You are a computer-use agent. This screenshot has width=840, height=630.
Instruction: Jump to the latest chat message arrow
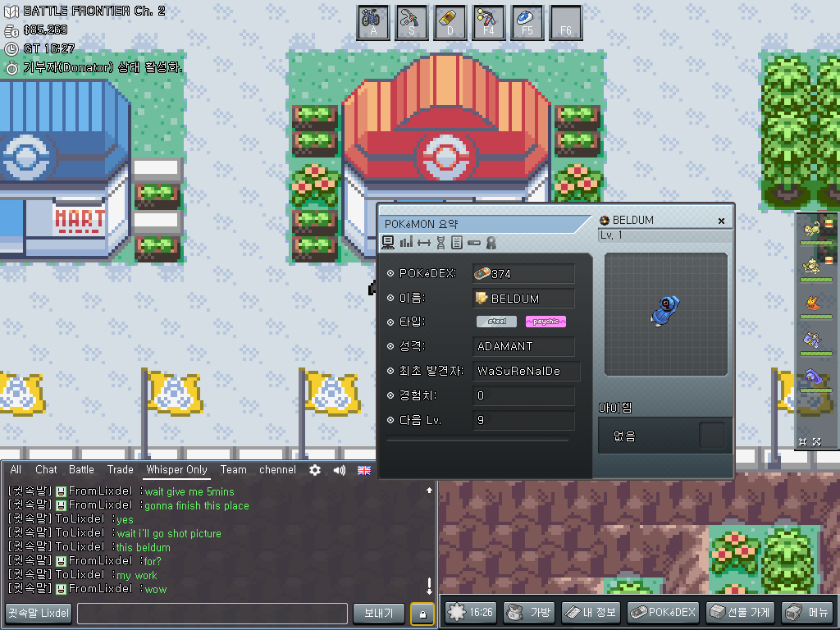point(428,586)
